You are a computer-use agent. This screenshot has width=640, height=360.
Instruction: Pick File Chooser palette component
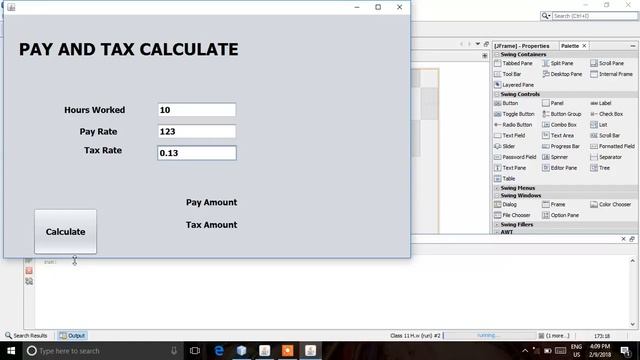[512, 215]
